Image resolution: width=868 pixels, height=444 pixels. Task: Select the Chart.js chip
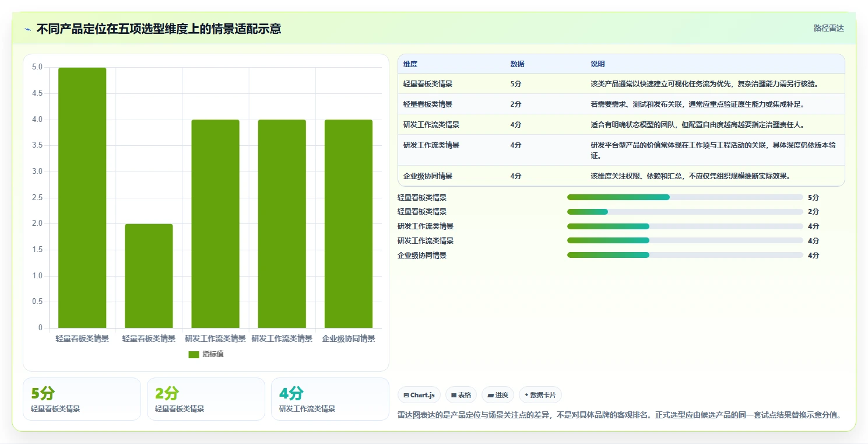pos(419,395)
